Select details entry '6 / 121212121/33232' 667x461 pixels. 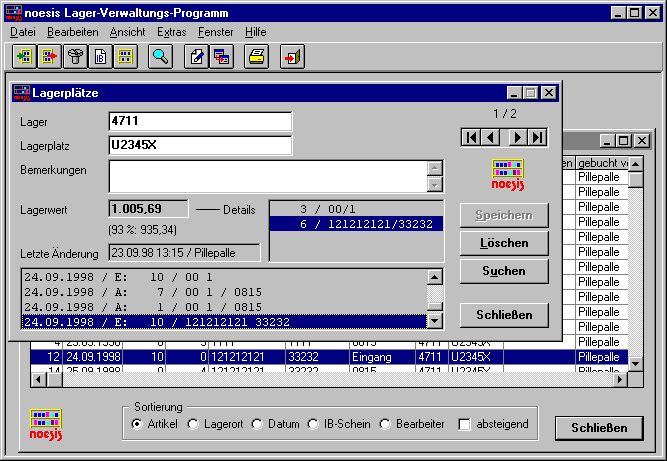(356, 224)
